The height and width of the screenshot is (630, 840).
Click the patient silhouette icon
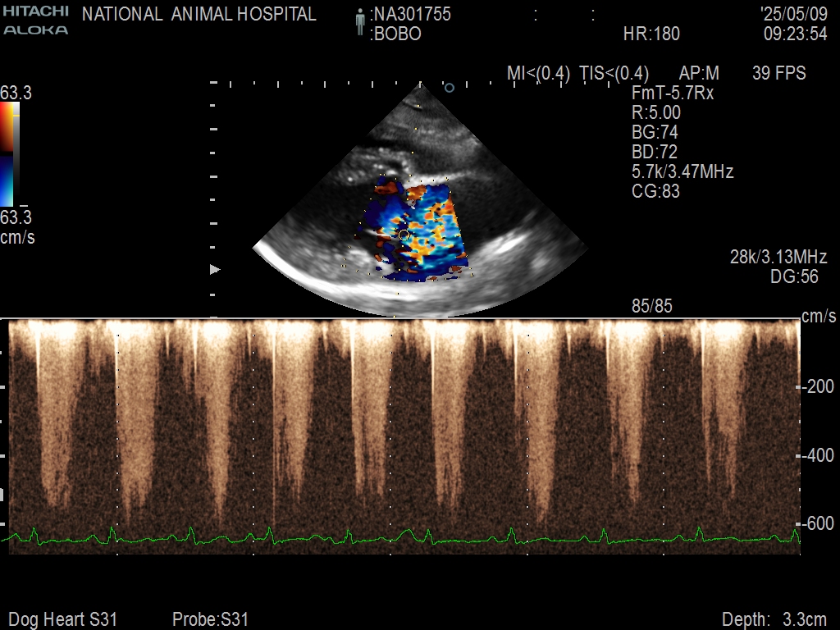pos(359,23)
